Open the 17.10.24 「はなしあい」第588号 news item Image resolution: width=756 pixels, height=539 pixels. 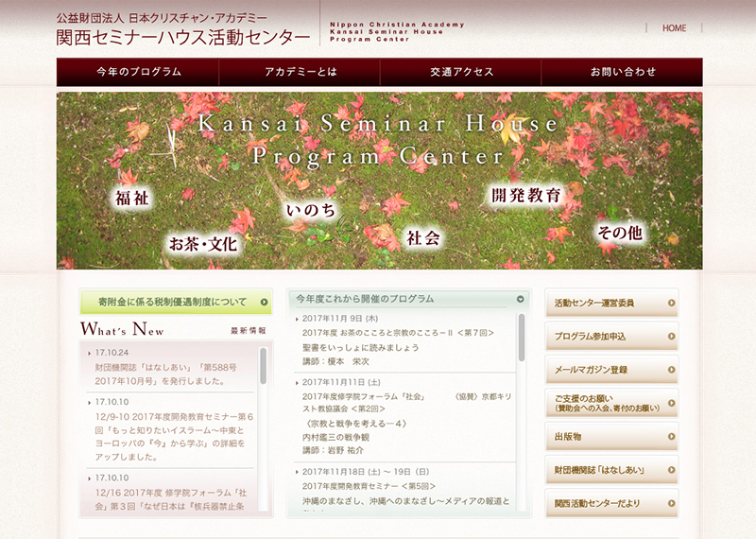[x=165, y=374]
